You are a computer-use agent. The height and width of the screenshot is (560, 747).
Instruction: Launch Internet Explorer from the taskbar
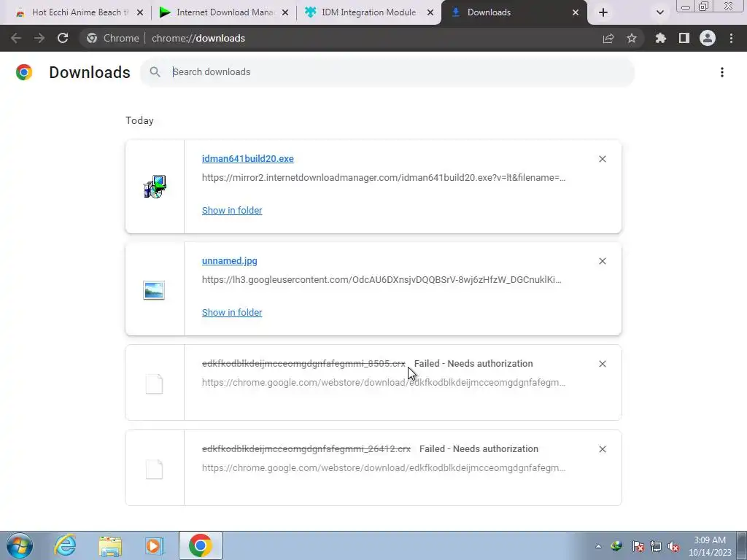pyautogui.click(x=65, y=545)
